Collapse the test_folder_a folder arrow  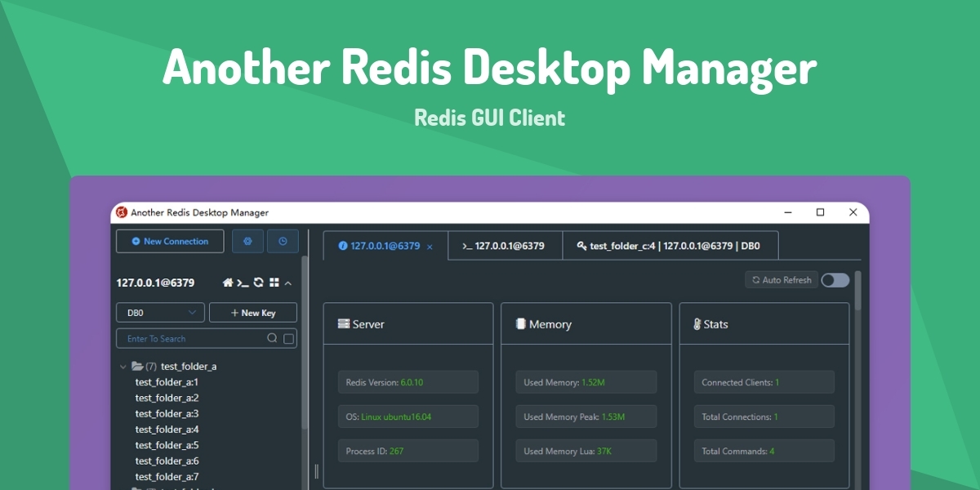point(123,367)
